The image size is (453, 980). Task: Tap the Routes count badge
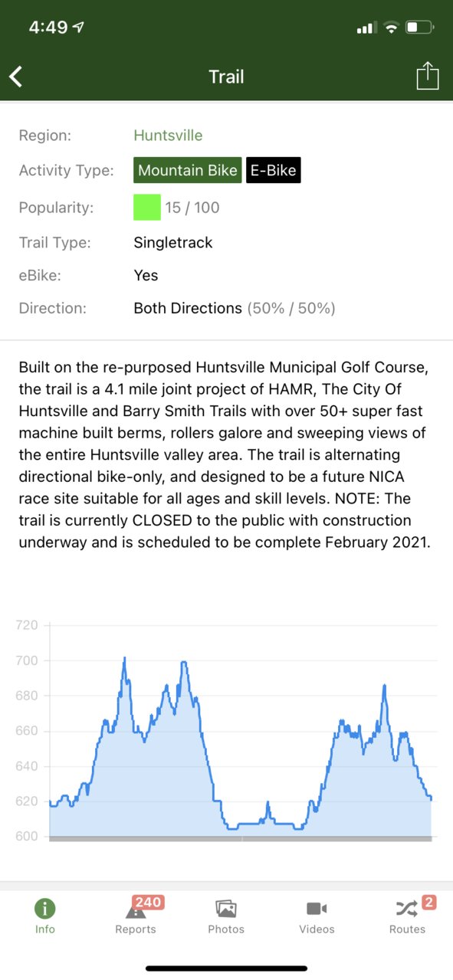[428, 903]
